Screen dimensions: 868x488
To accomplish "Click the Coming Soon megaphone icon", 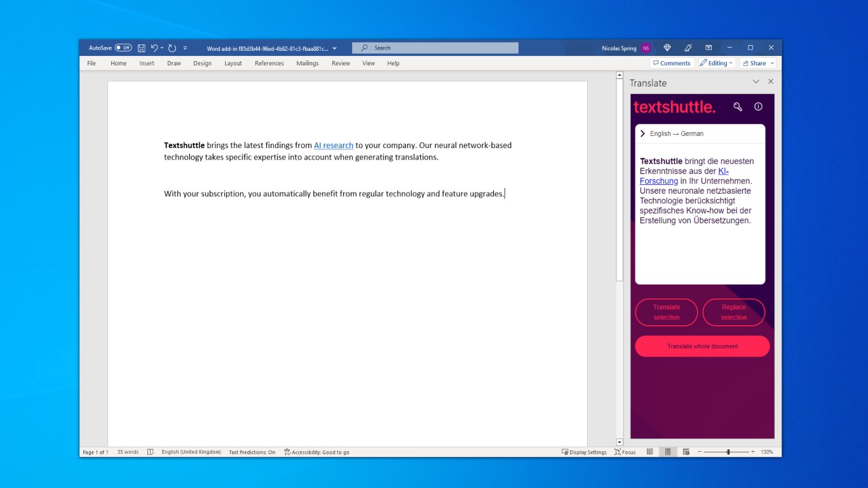I will pyautogui.click(x=688, y=48).
